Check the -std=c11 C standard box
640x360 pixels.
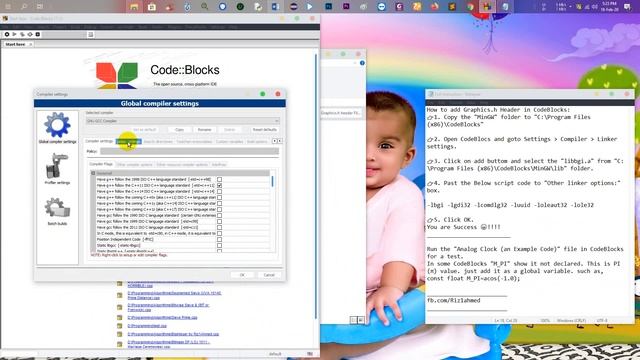tap(220, 227)
